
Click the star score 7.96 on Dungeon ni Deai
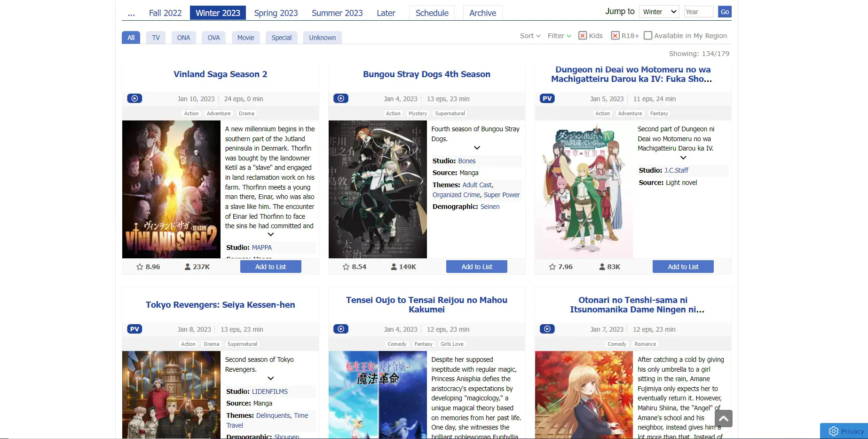pos(560,267)
